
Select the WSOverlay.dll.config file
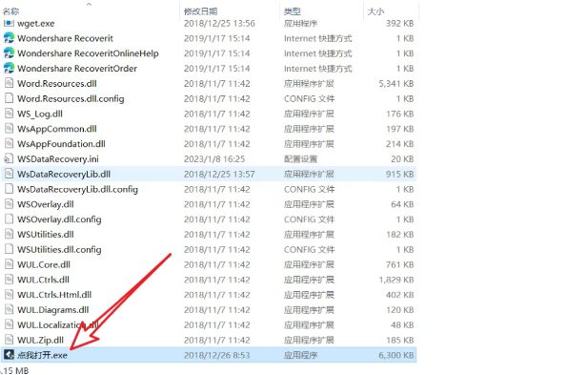(59, 219)
